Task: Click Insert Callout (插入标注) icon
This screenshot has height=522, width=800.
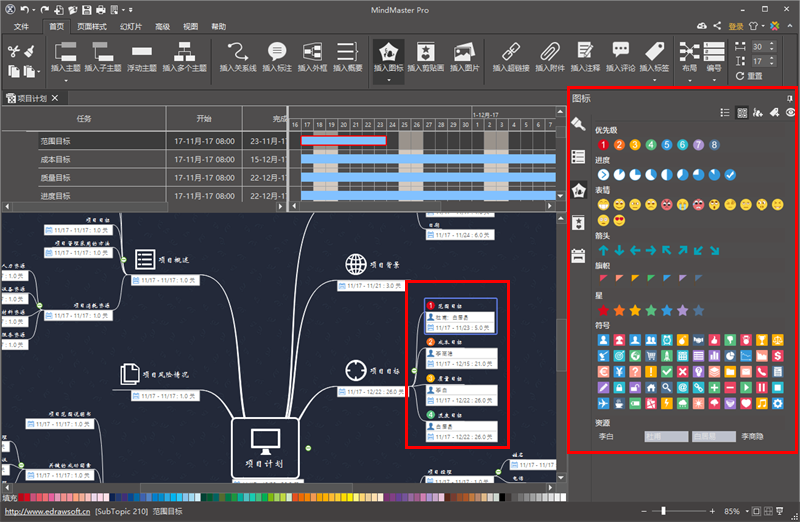Action: coord(277,52)
